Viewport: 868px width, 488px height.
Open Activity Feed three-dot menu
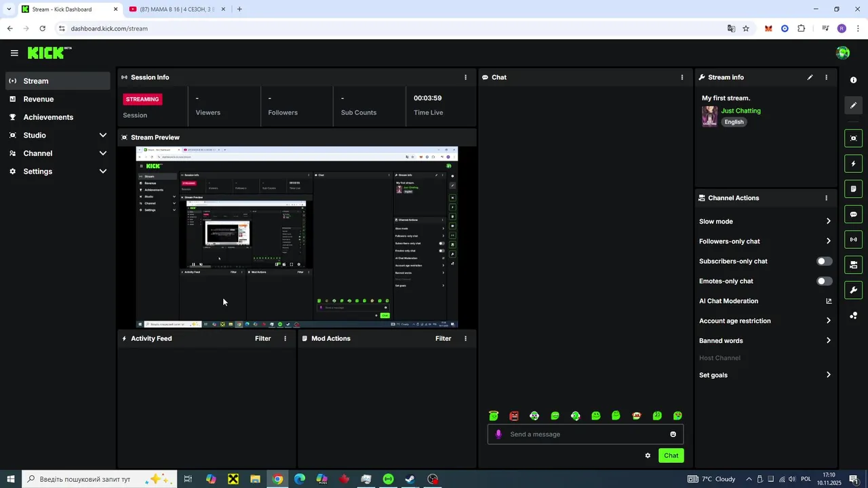(285, 338)
